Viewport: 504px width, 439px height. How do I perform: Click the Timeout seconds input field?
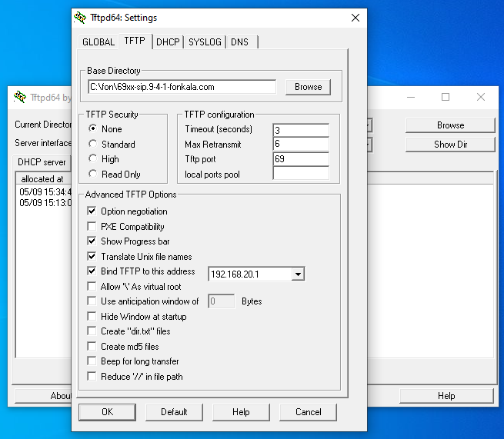tap(300, 130)
